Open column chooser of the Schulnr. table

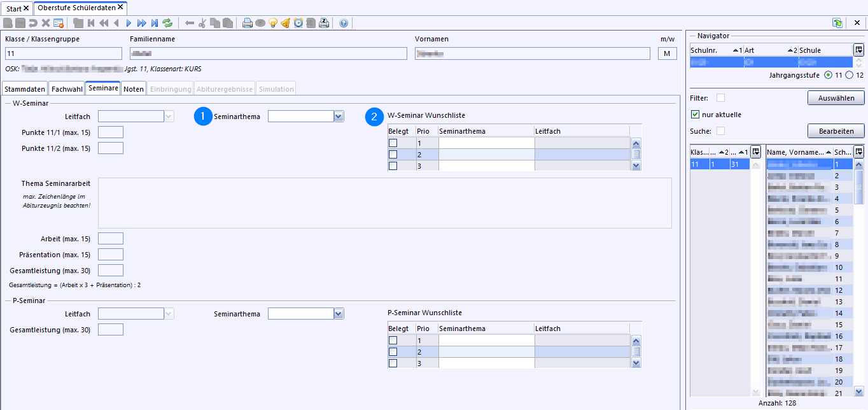858,50
